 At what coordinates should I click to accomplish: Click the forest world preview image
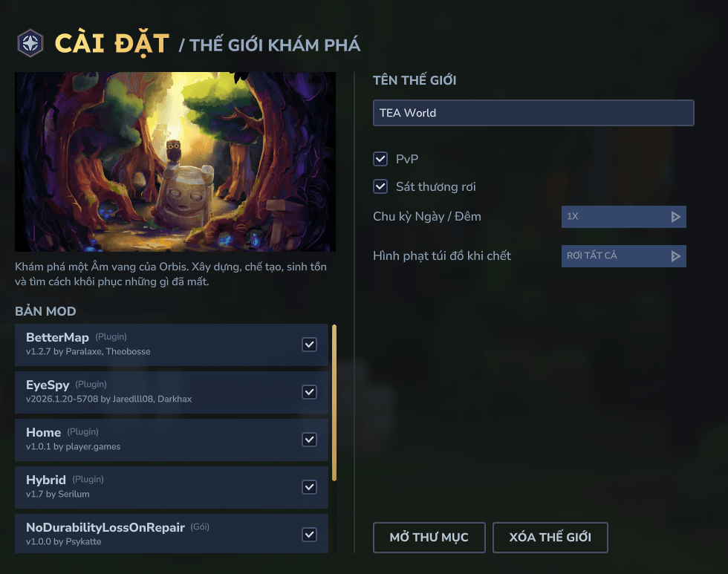(175, 162)
